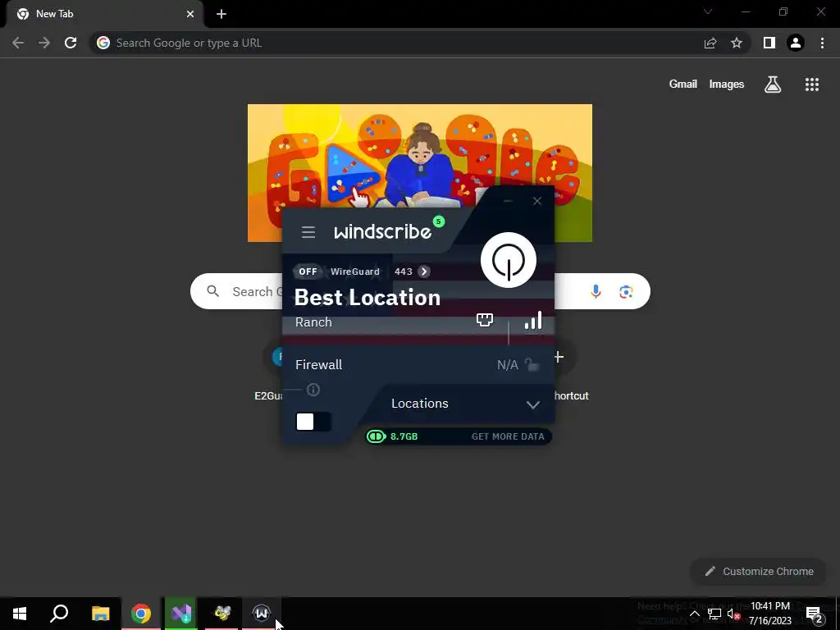Image resolution: width=840 pixels, height=630 pixels.
Task: Click the Chrome taskbar icon
Action: (x=141, y=614)
